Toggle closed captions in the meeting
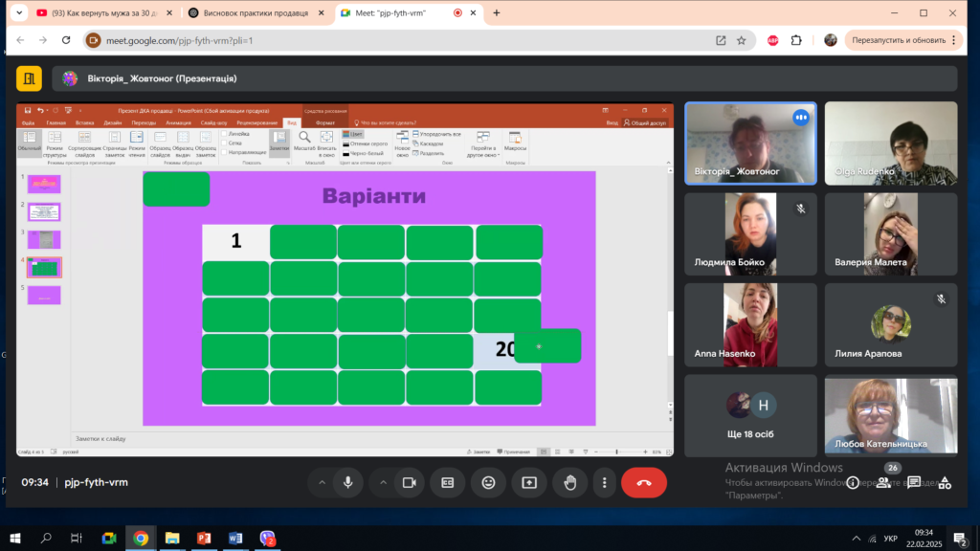This screenshot has height=551, width=980. coord(447,483)
